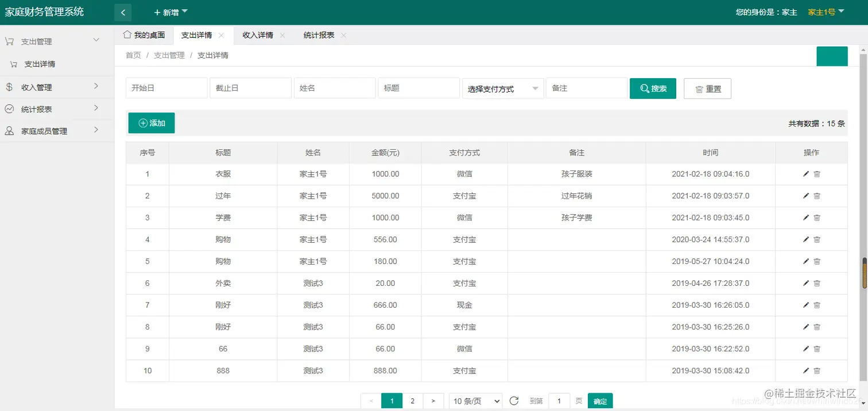Viewport: 868px width, 411px height.
Task: Delete row 9, titled 66
Action: click(817, 348)
